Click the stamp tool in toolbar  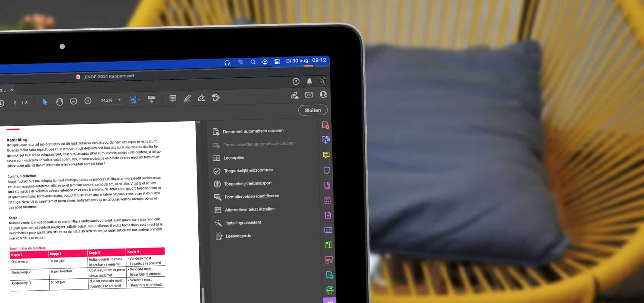(x=216, y=97)
